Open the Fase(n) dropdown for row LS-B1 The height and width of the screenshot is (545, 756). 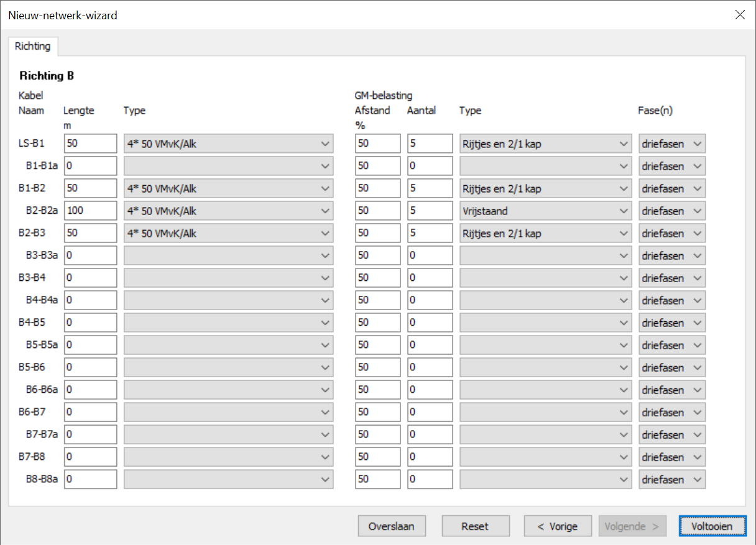tap(671, 144)
